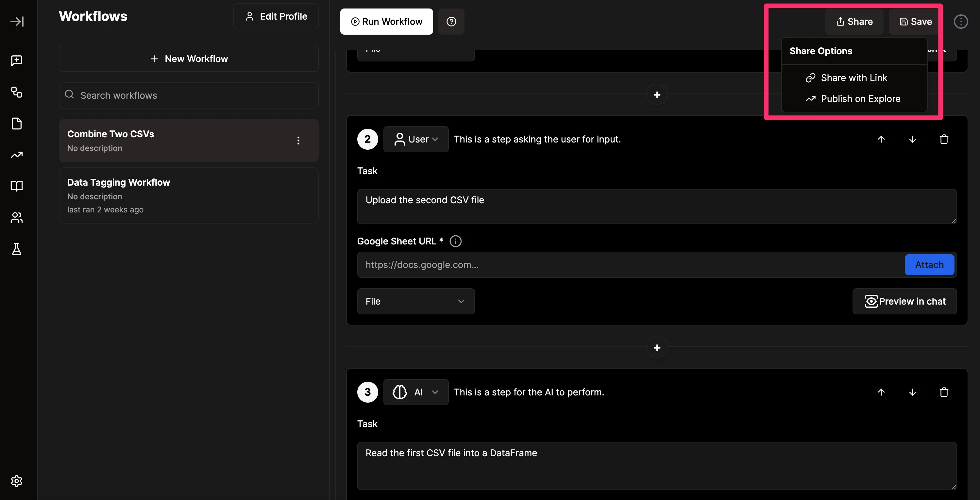Choose Publish on Explore option
This screenshot has height=500, width=980.
tap(860, 99)
